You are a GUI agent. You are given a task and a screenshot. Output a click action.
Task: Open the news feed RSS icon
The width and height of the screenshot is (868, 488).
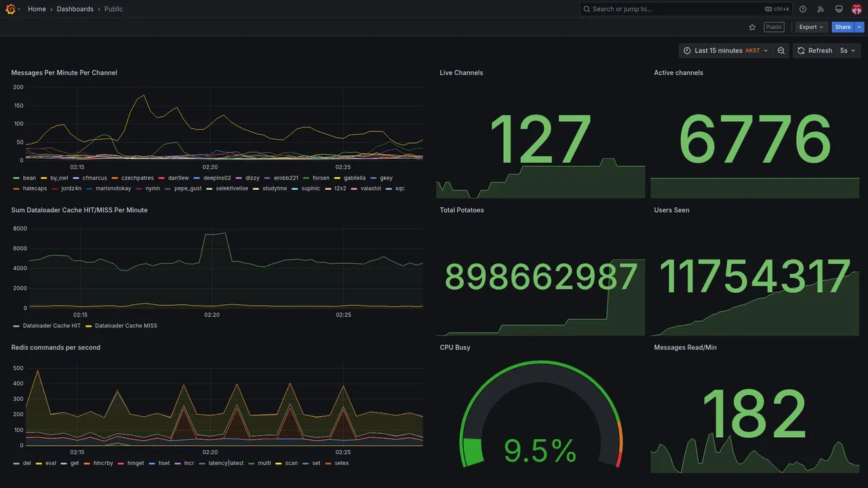click(821, 9)
